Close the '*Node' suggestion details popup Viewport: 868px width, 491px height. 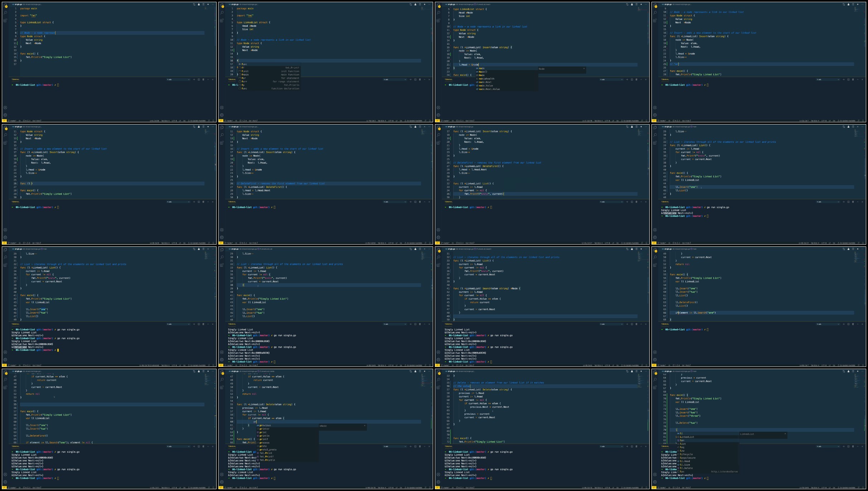(365, 426)
